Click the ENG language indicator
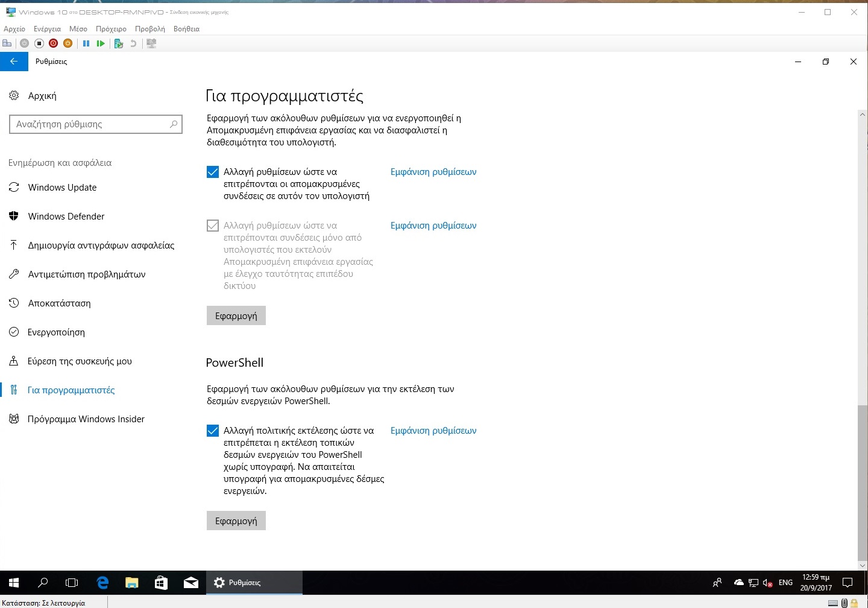This screenshot has height=608, width=868. click(x=785, y=583)
